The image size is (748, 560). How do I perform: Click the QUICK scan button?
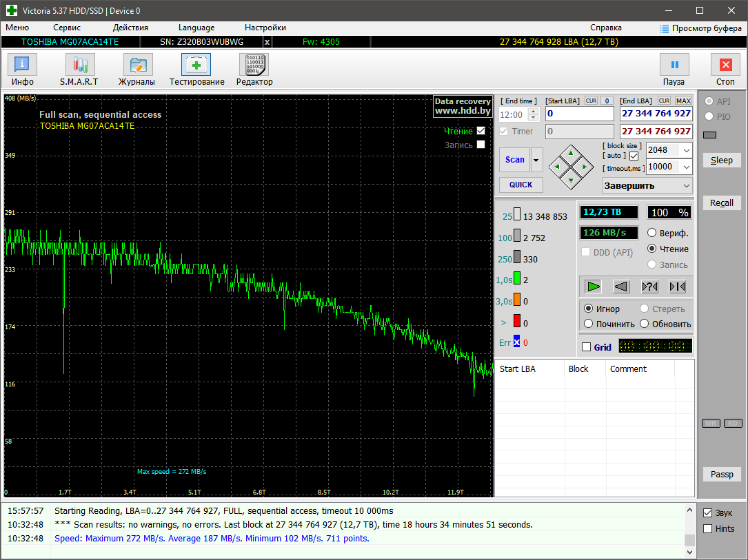520,185
